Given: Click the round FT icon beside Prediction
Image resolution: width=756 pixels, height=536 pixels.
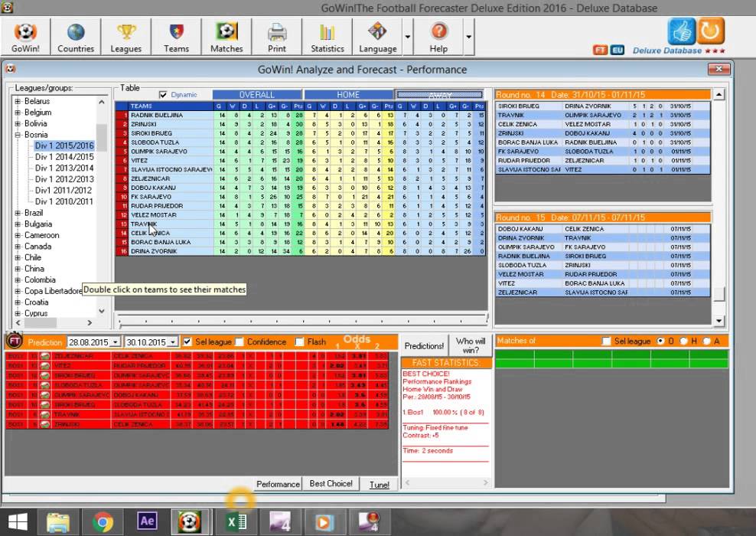Looking at the screenshot, I should [15, 341].
